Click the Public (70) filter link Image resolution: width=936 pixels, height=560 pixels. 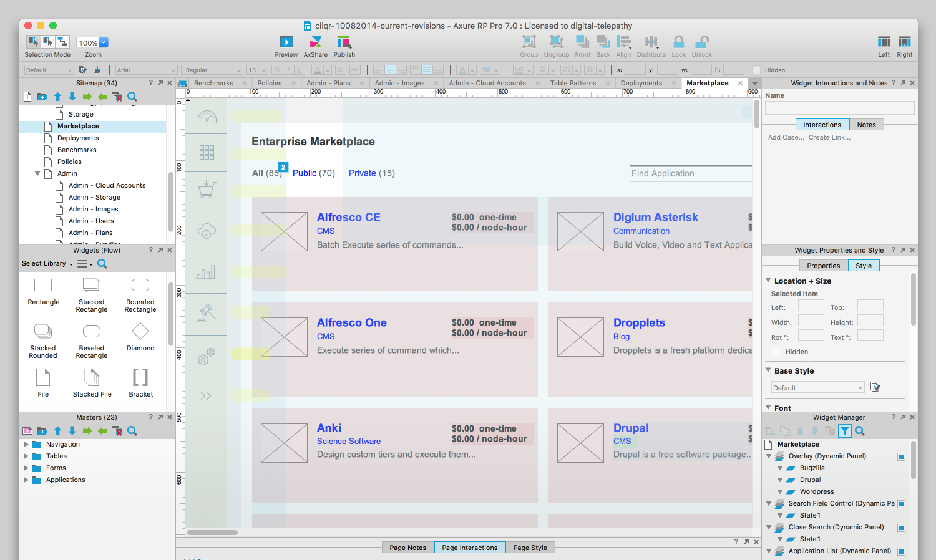click(x=314, y=173)
